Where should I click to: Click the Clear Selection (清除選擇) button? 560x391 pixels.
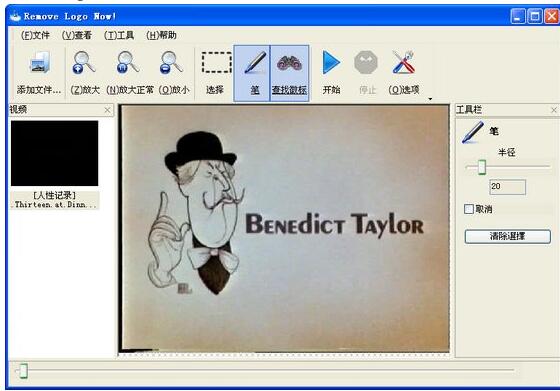(508, 236)
